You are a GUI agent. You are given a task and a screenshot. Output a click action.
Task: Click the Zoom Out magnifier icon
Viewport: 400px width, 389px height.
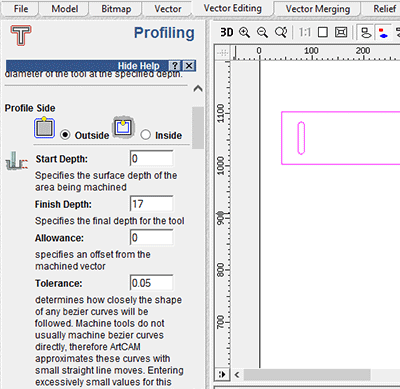tap(262, 32)
